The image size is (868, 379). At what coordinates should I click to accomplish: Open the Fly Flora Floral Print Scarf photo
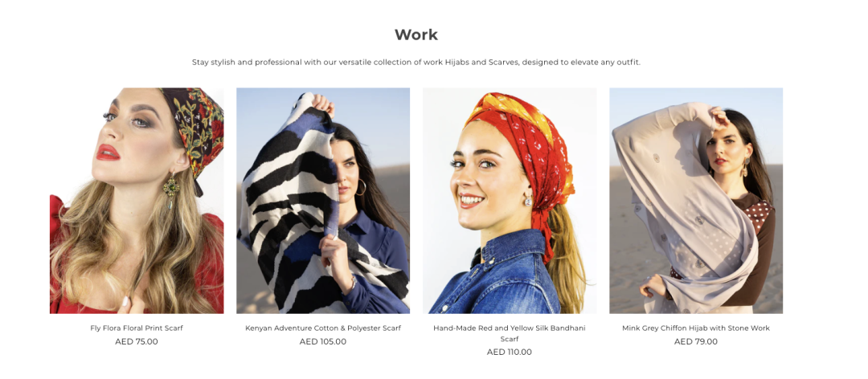tap(137, 201)
